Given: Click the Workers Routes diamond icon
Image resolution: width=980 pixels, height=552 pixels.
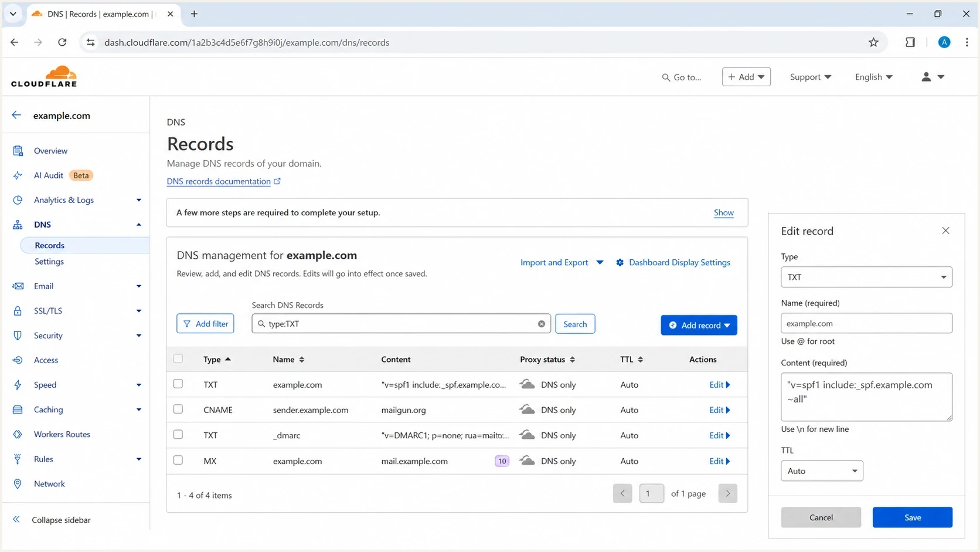Looking at the screenshot, I should pos(18,434).
